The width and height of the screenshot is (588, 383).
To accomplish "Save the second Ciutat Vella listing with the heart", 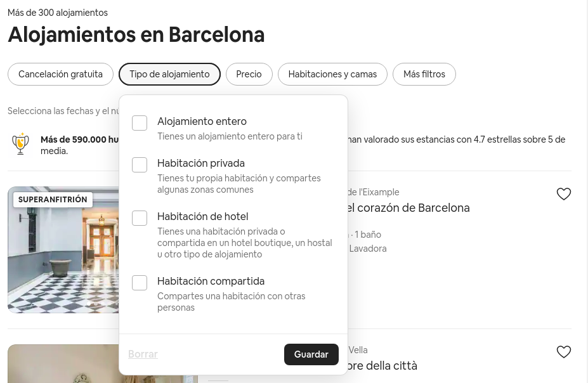I will [x=563, y=352].
